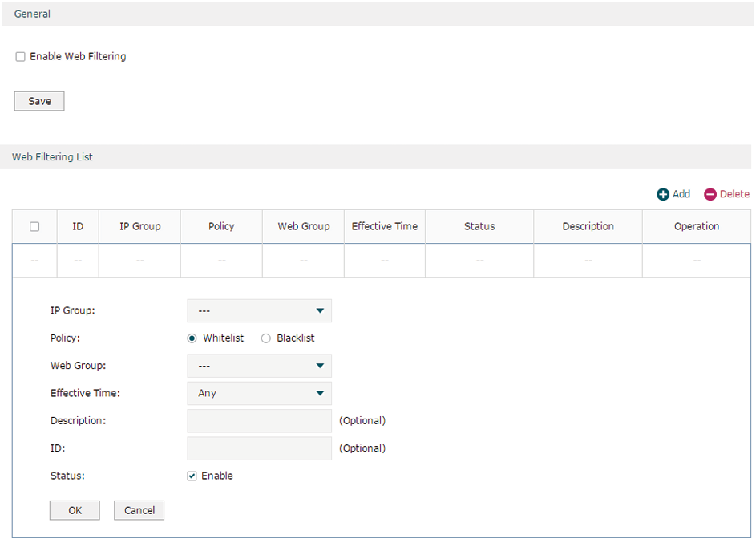Click the OK button
The width and height of the screenshot is (756, 539).
[x=75, y=510]
